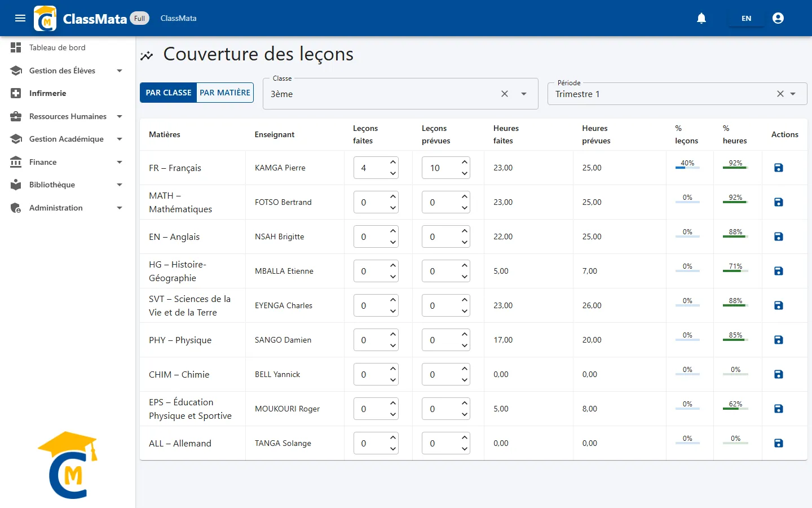The image size is (812, 508).
Task: Click the Full plan badge
Action: tap(139, 18)
